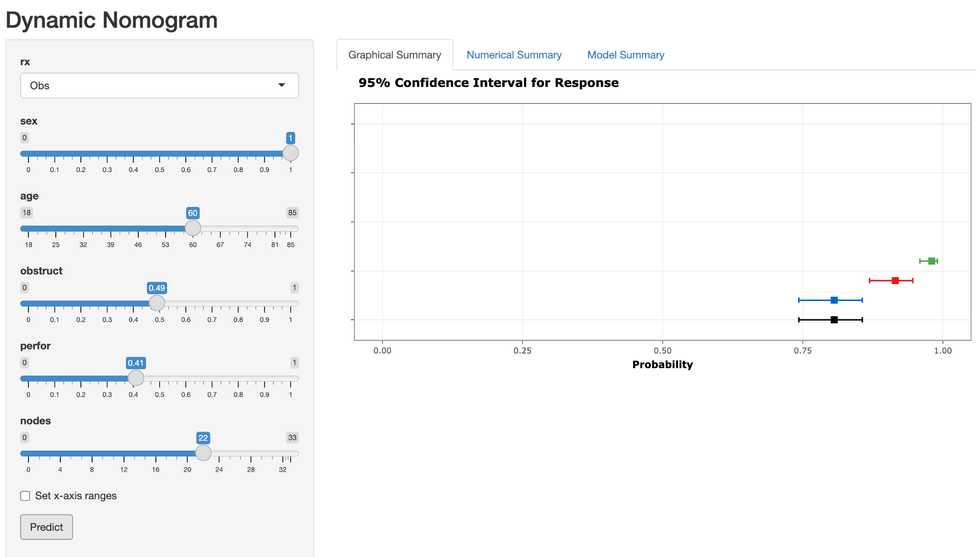The width and height of the screenshot is (980, 557).
Task: Click the perfor slider handle at 0.41
Action: pyautogui.click(x=136, y=378)
